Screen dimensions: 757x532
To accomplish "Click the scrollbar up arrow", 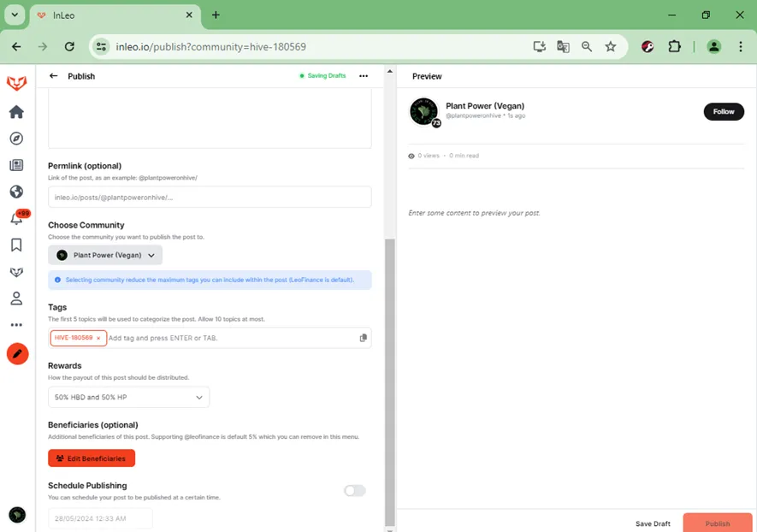I will pyautogui.click(x=389, y=72).
